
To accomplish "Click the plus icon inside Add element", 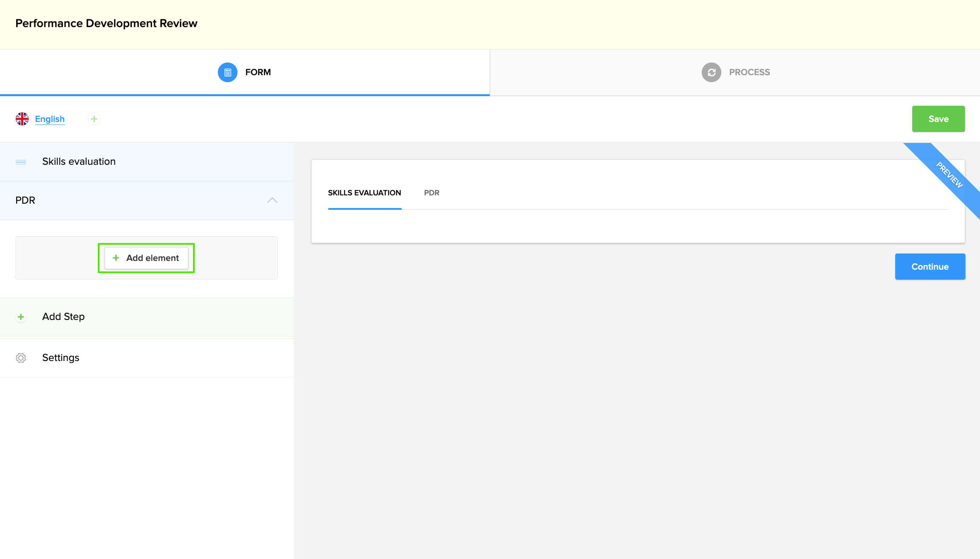I will (x=116, y=258).
